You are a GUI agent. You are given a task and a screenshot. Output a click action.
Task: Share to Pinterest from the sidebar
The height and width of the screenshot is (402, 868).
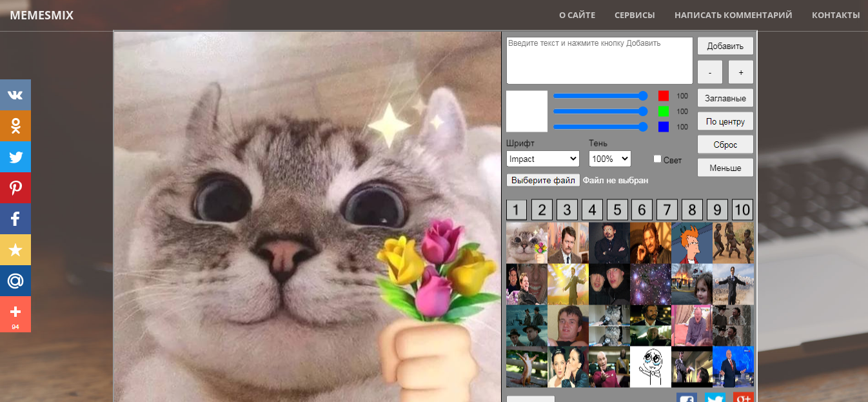click(x=15, y=188)
